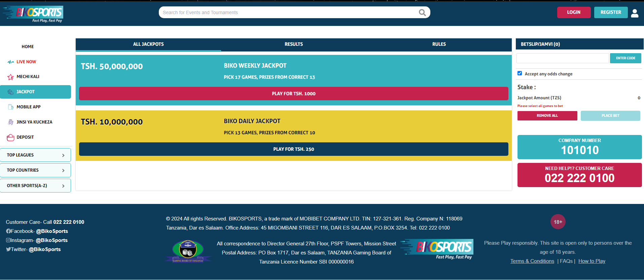Select Jackpot menu item
The image size is (644, 280).
point(36,92)
